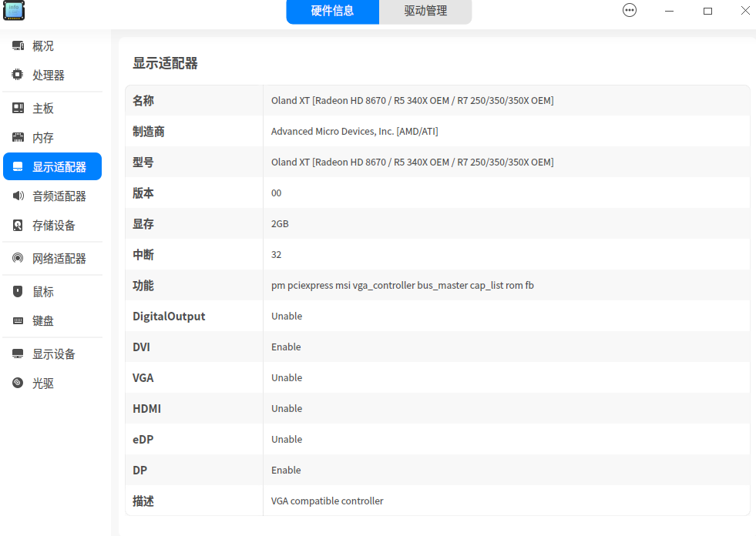Go to 主板 section
Screen dimensions: 756x536
click(52, 109)
